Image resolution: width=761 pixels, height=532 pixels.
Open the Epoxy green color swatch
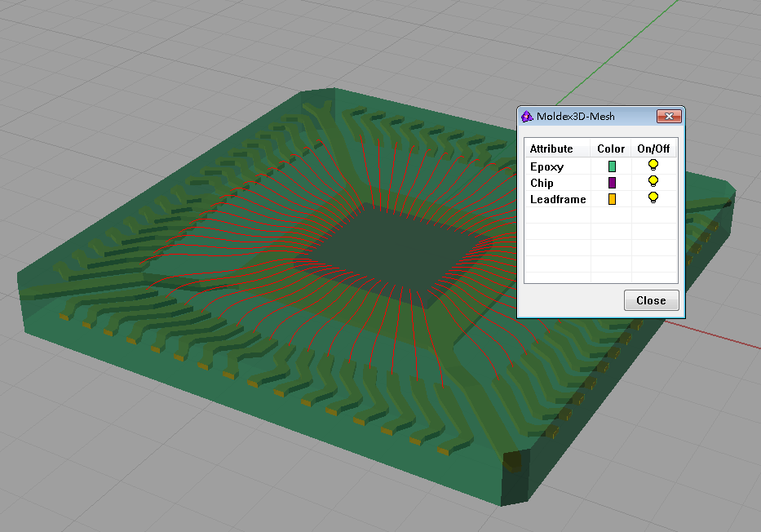click(612, 166)
